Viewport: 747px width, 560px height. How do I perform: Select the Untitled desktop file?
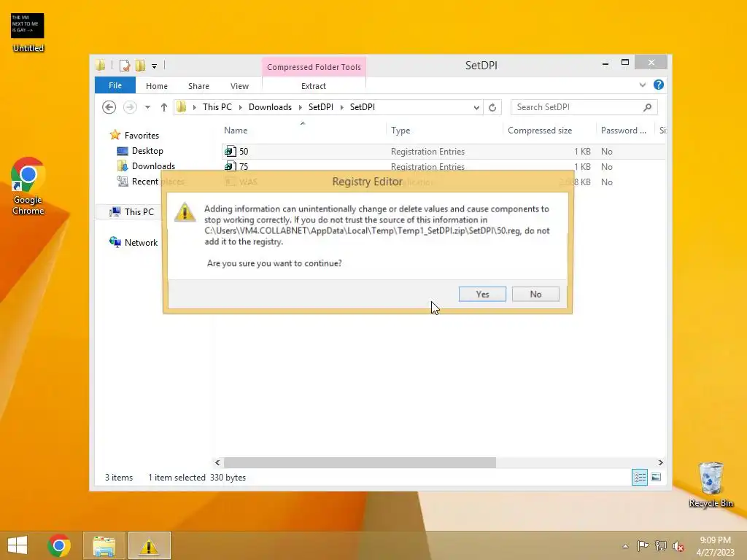click(x=28, y=32)
